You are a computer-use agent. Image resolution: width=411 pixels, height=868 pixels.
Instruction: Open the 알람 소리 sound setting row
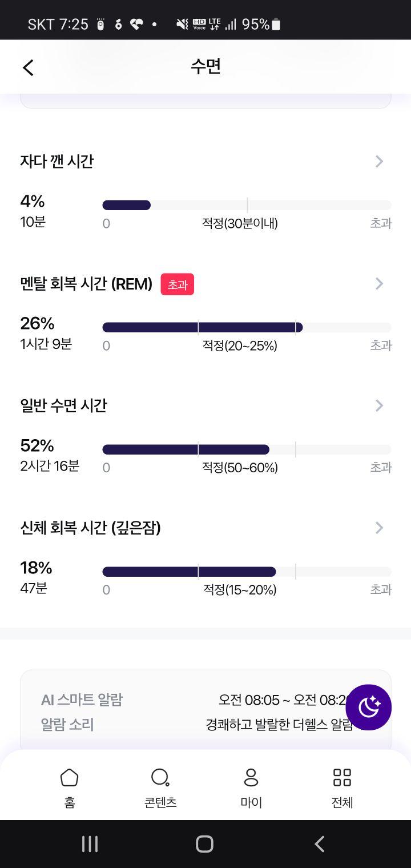[205, 725]
